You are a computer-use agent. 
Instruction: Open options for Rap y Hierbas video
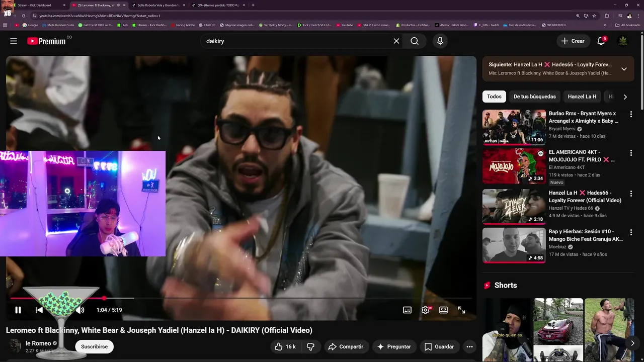pyautogui.click(x=631, y=232)
